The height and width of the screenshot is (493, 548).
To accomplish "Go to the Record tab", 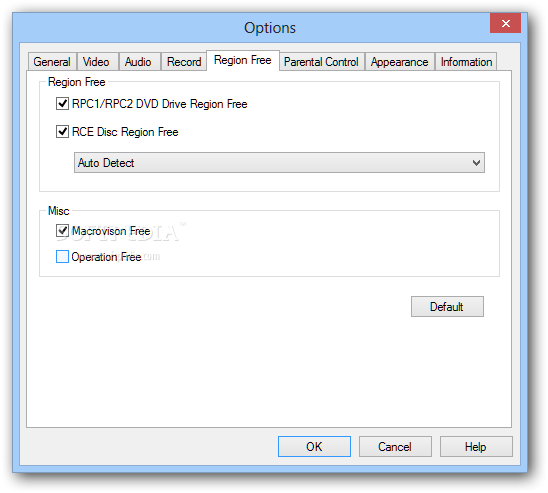I will point(184,62).
